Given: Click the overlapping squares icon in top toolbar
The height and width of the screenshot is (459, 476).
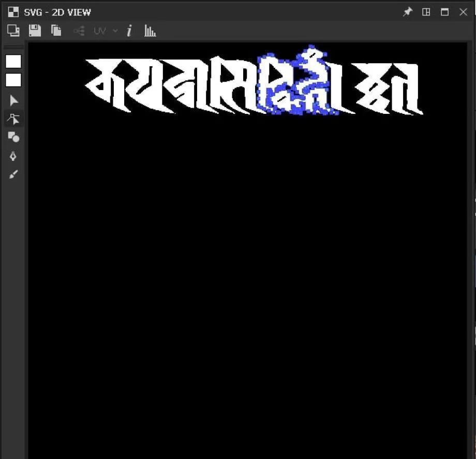Looking at the screenshot, I should (13, 31).
